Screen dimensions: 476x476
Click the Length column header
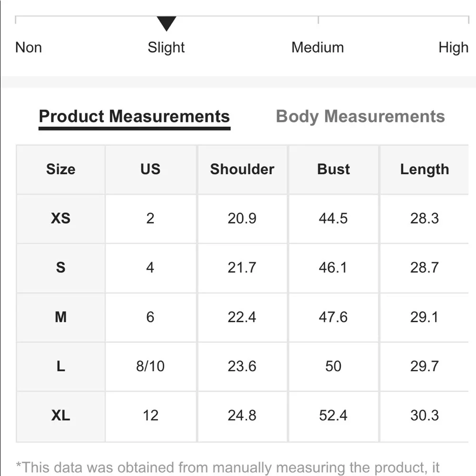pyautogui.click(x=424, y=169)
